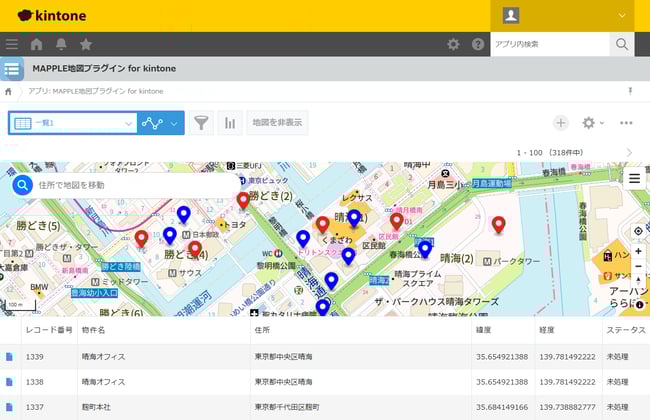
Task: Go to the next page arrow beside 1 - 100
Action: [629, 153]
